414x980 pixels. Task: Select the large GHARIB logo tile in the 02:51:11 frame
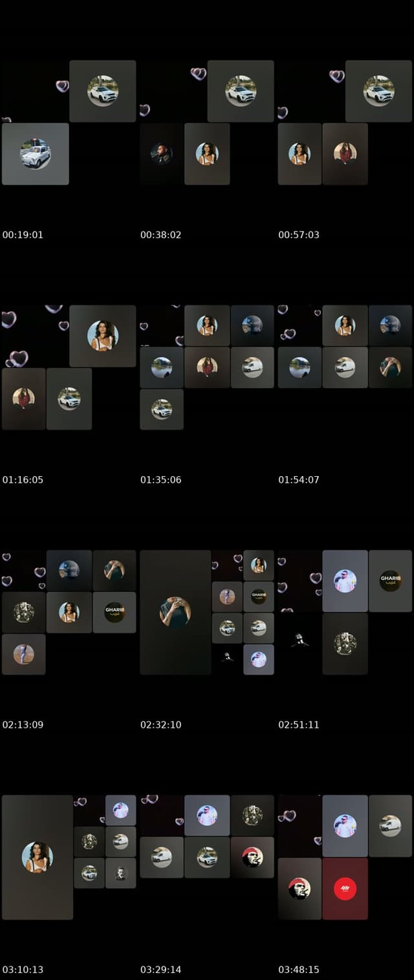coord(390,581)
